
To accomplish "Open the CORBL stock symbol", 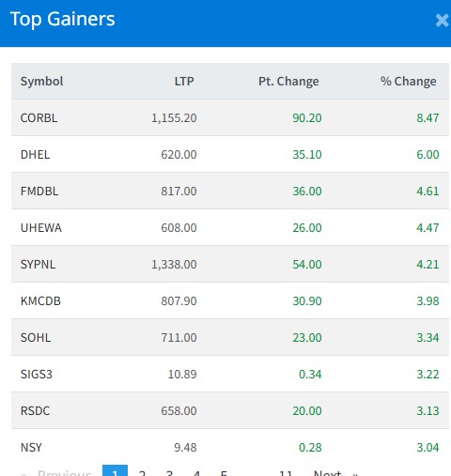I will click(x=39, y=118).
